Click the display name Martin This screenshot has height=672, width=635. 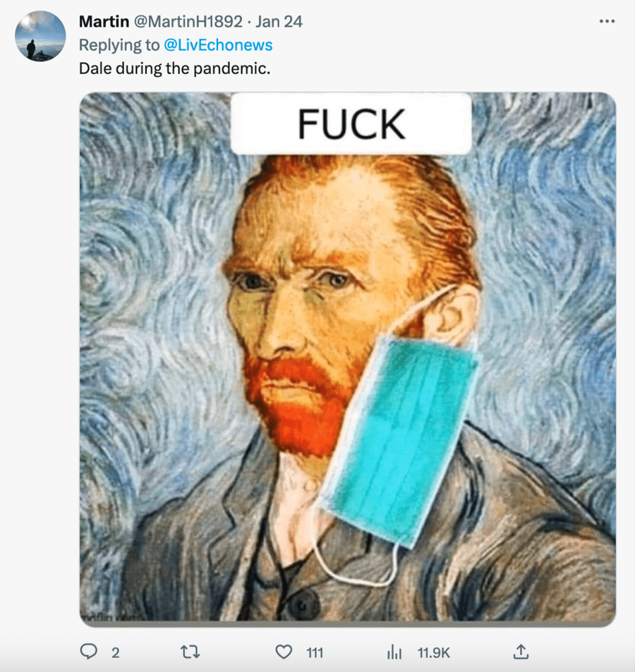(104, 22)
